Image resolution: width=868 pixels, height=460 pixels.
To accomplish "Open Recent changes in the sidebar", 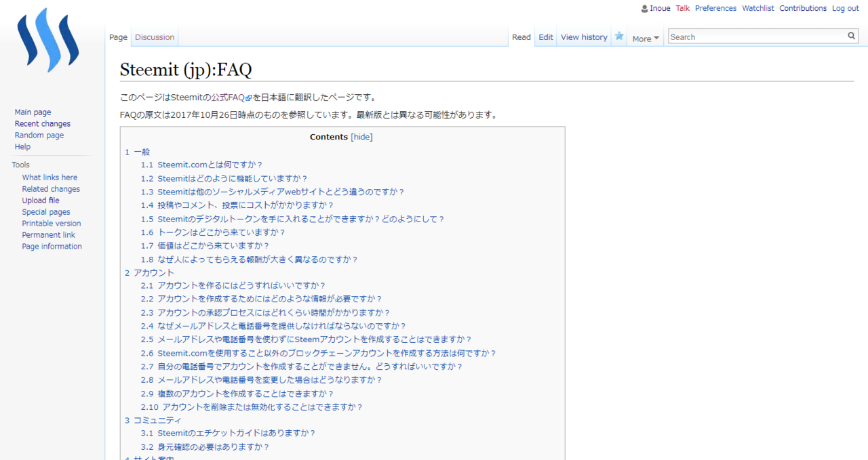I will pos(43,124).
